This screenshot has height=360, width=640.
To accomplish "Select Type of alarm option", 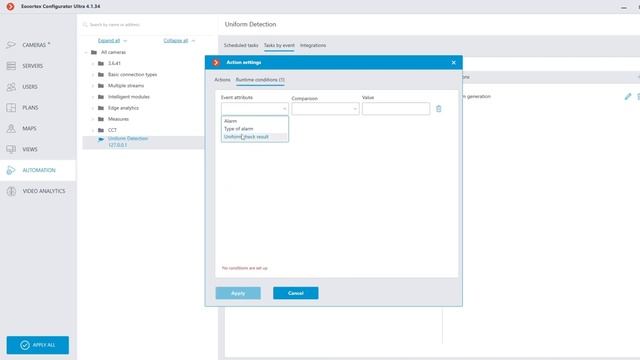I will (x=255, y=129).
